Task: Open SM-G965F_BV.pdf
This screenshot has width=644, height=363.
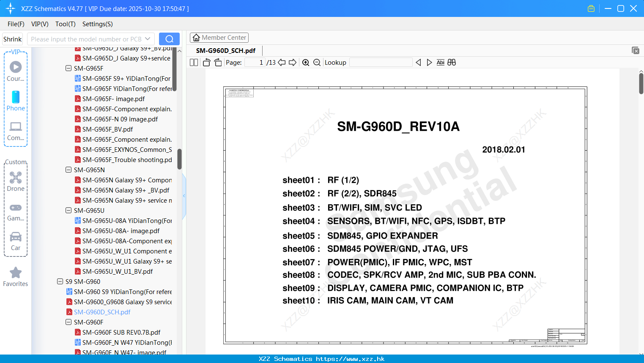Action: [104, 129]
